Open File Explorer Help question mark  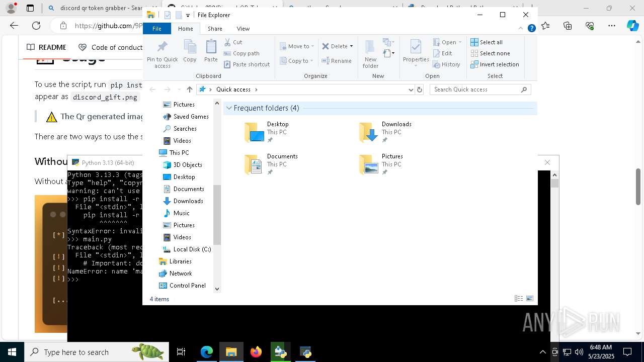pyautogui.click(x=531, y=29)
